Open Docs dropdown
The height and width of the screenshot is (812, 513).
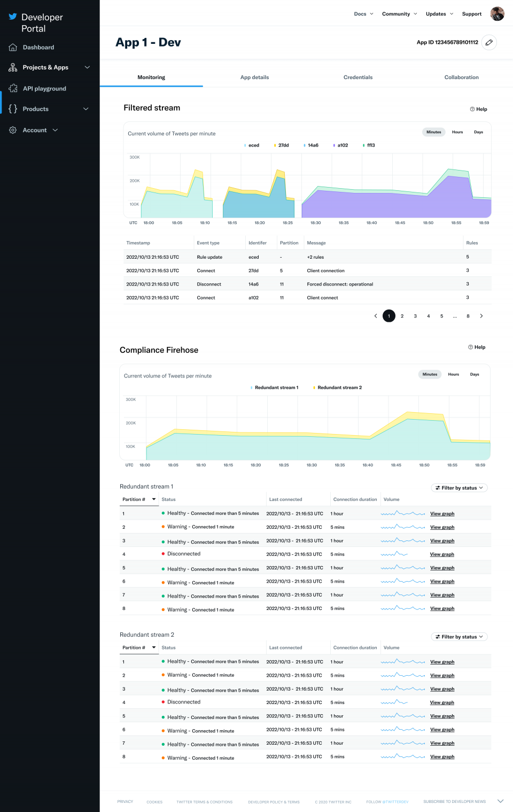pos(364,14)
